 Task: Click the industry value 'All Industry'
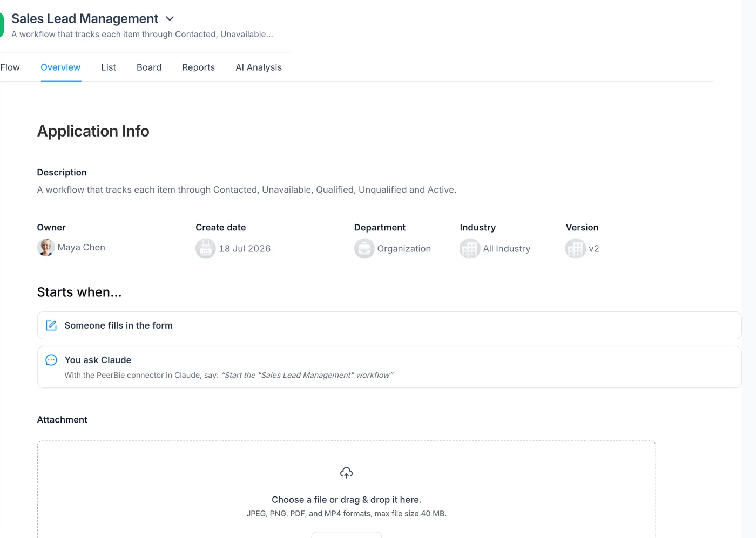click(x=507, y=249)
